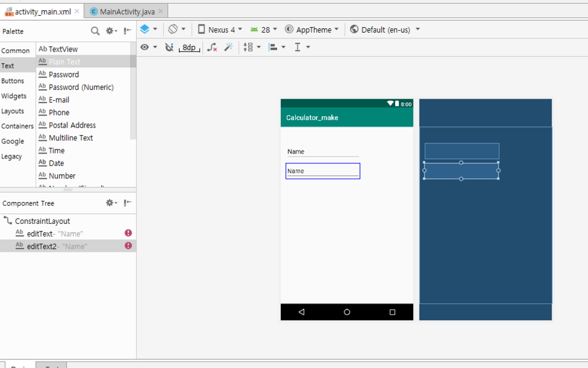Open align options dropdown
This screenshot has width=588, height=368.
coord(277,47)
